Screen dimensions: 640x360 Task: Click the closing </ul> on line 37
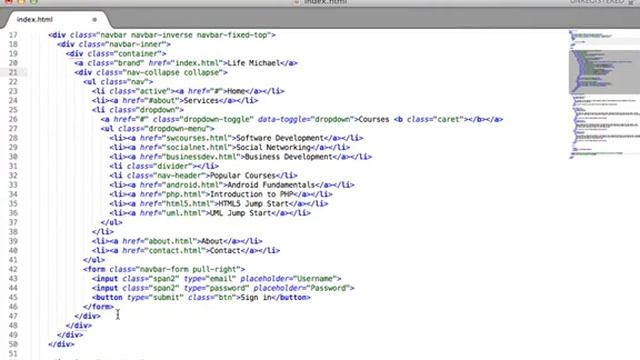(111, 223)
